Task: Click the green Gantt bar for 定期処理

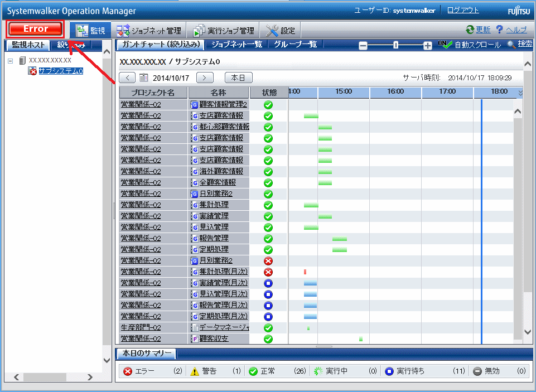Action: pyautogui.click(x=340, y=250)
